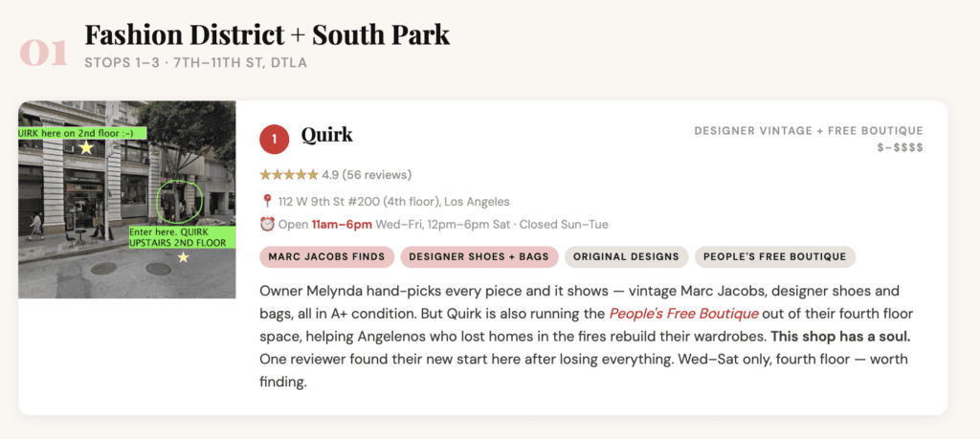Click the PEOPLE'S FREE BOUTIQUE tag pill
The width and height of the screenshot is (980, 439).
pos(775,256)
